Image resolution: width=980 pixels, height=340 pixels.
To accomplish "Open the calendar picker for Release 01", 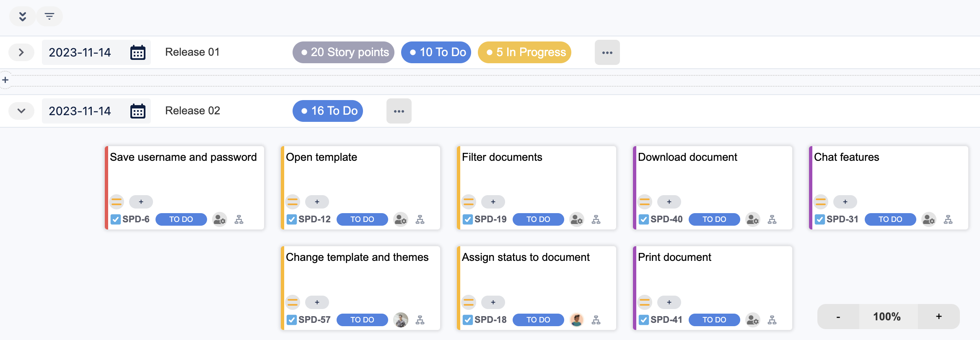I will click(x=137, y=53).
